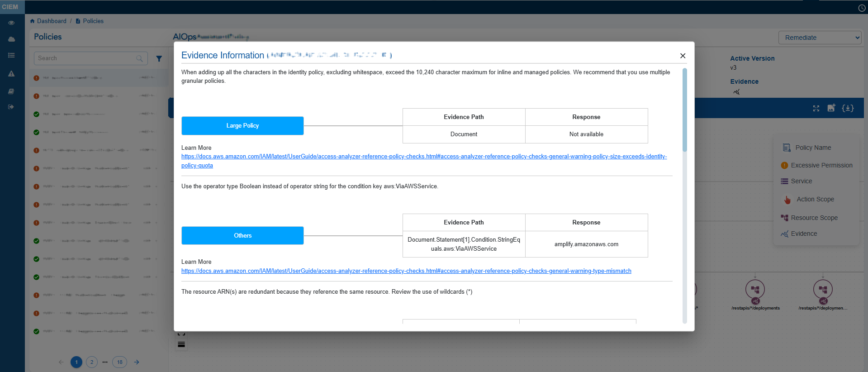
Task: Click the filter funnel icon
Action: click(x=159, y=58)
